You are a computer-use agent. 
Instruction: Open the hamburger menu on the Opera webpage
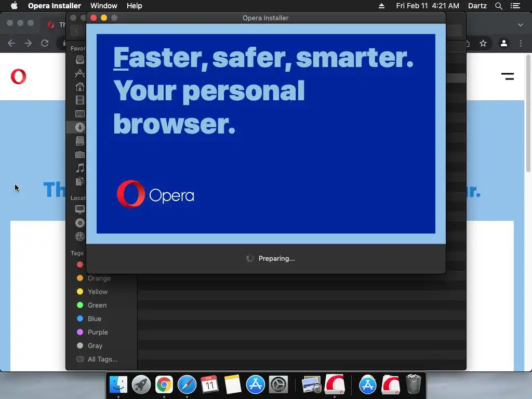tap(508, 76)
